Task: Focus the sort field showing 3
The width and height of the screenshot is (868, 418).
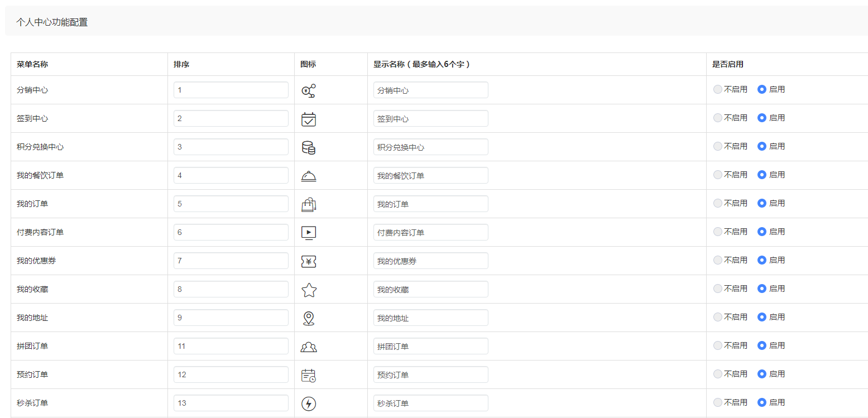Action: 231,147
